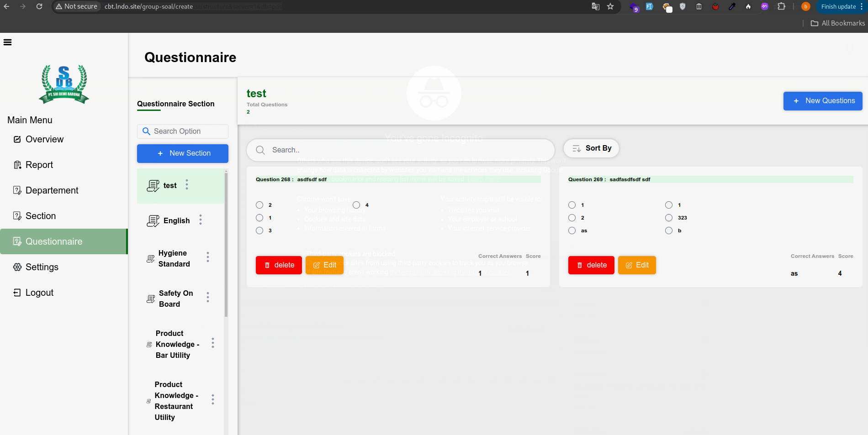Click the New Questions button
The width and height of the screenshot is (868, 435).
823,101
